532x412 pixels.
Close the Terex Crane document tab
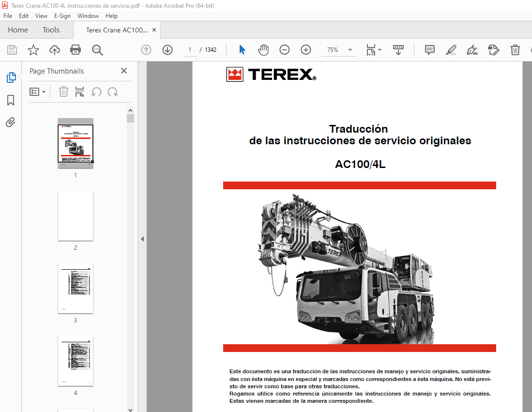pyautogui.click(x=154, y=30)
